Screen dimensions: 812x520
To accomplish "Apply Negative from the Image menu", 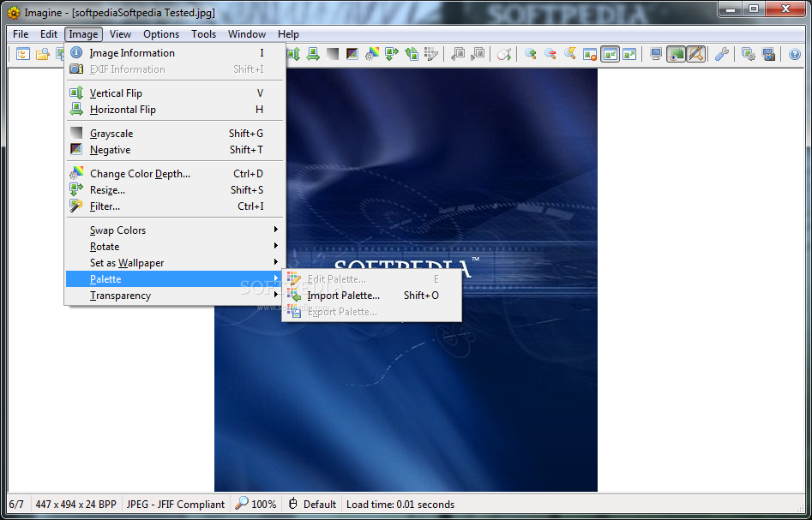I will [175, 150].
